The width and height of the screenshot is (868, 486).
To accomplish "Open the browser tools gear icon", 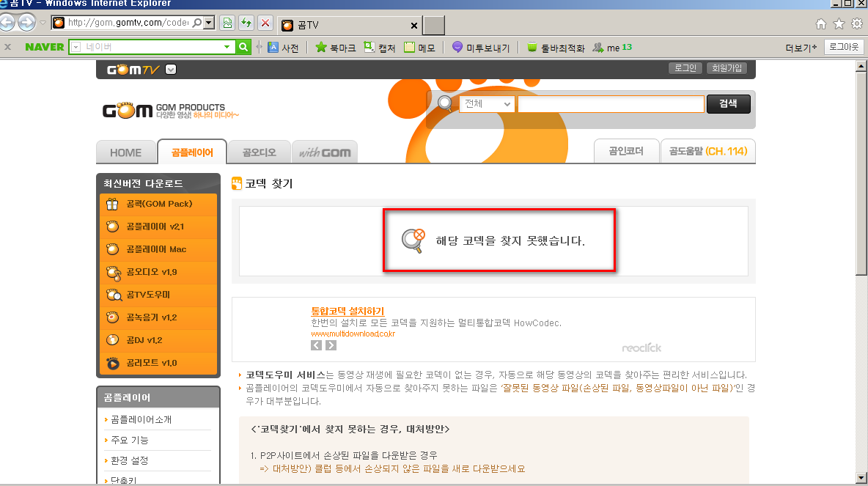I will (857, 23).
